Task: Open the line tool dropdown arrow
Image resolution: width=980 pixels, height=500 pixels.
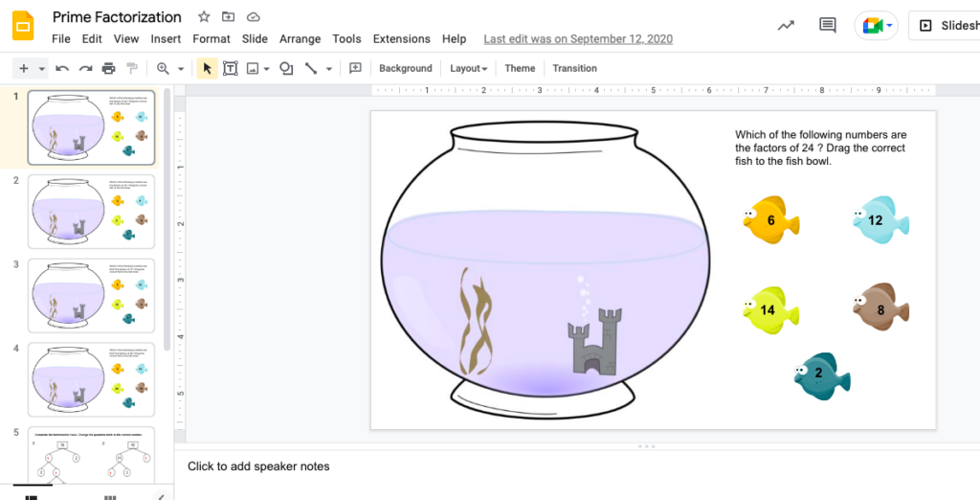Action: (x=329, y=69)
